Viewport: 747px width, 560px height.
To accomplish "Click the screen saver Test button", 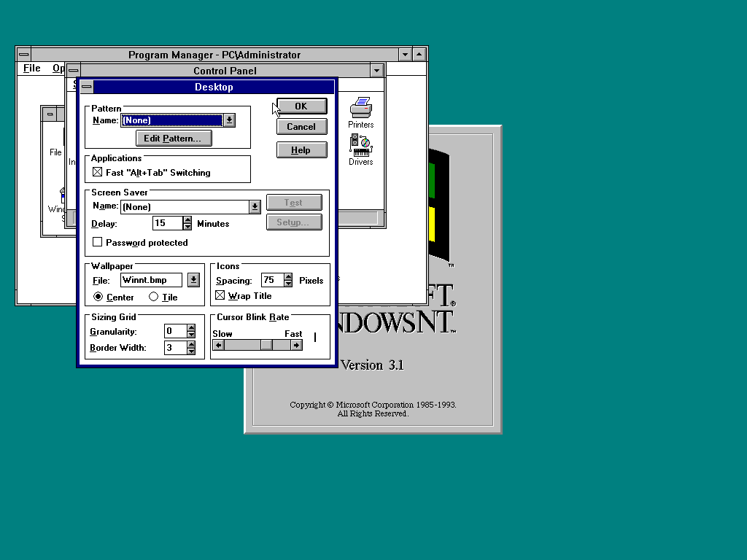I will tap(294, 203).
